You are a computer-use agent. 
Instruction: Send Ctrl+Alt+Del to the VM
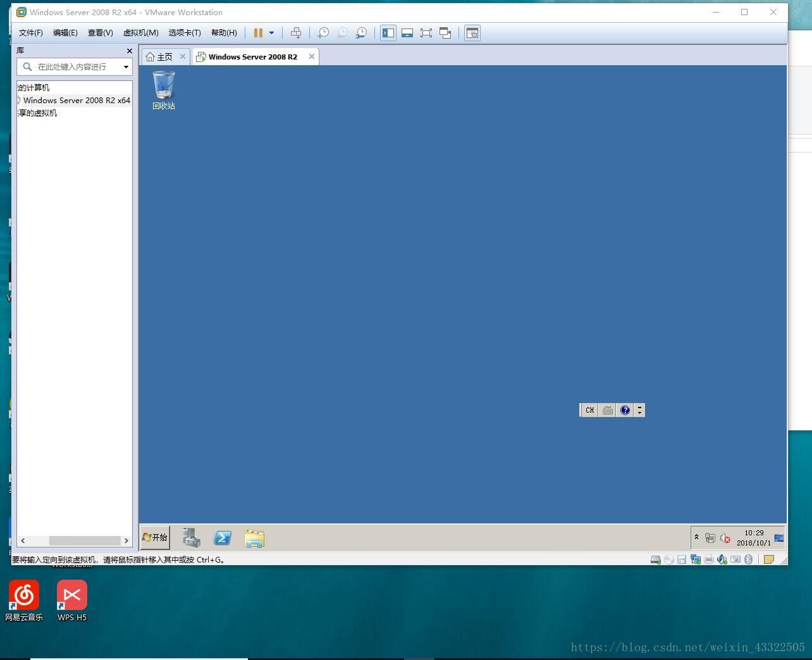pyautogui.click(x=296, y=33)
